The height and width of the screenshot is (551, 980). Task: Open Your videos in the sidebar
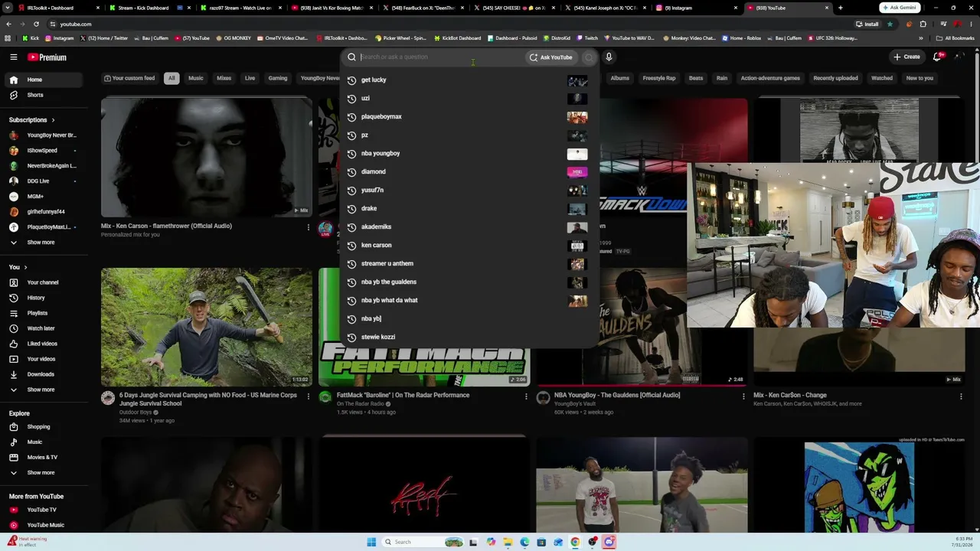(x=44, y=359)
